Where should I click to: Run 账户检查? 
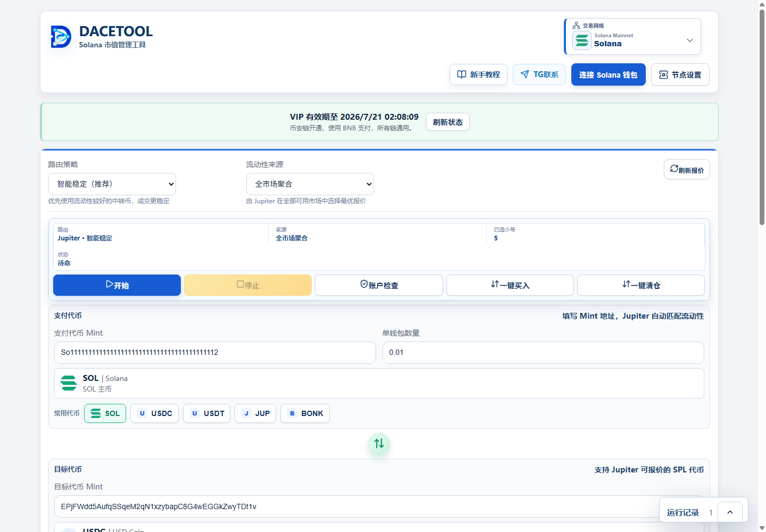point(379,285)
